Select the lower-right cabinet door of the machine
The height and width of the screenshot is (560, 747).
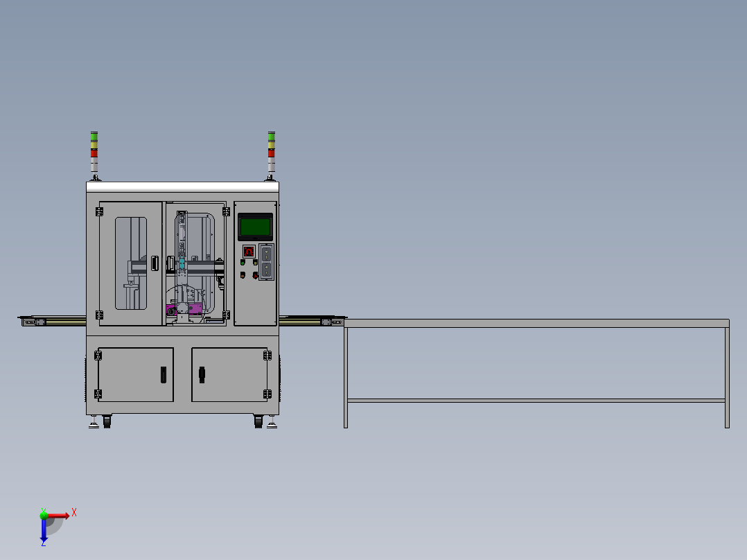[229, 375]
